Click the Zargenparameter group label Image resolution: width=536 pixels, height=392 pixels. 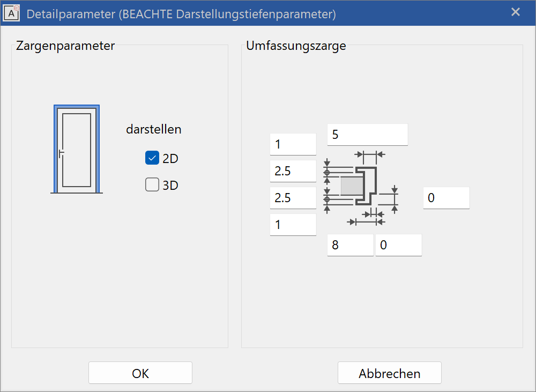pyautogui.click(x=65, y=46)
